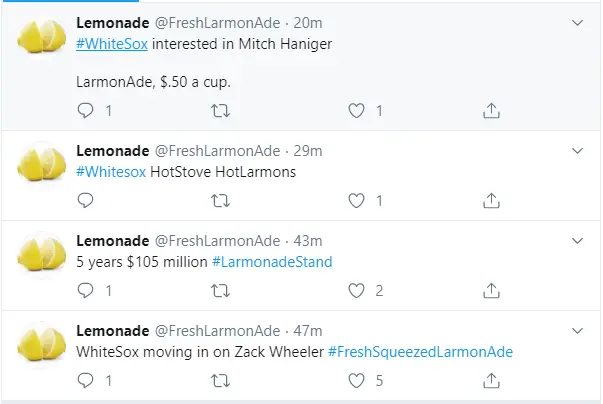Image resolution: width=603 pixels, height=404 pixels.
Task: Like the 5 years $105 million tweet
Action: click(x=355, y=290)
